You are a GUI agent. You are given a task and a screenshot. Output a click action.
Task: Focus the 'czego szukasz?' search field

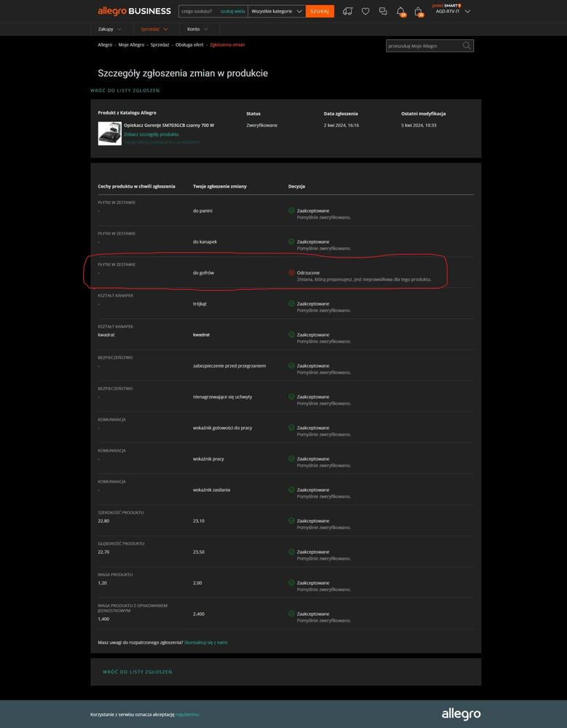point(199,12)
